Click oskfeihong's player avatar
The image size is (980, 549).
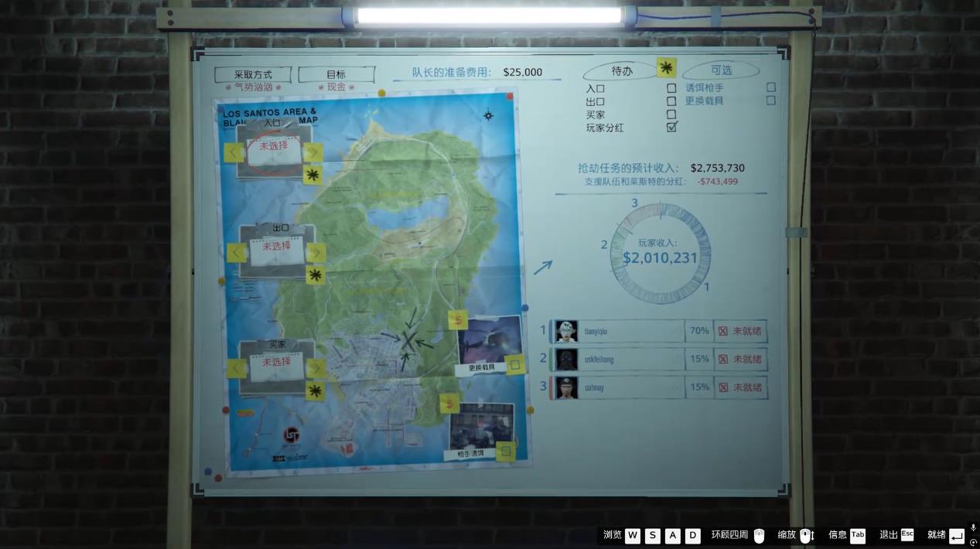point(566,360)
